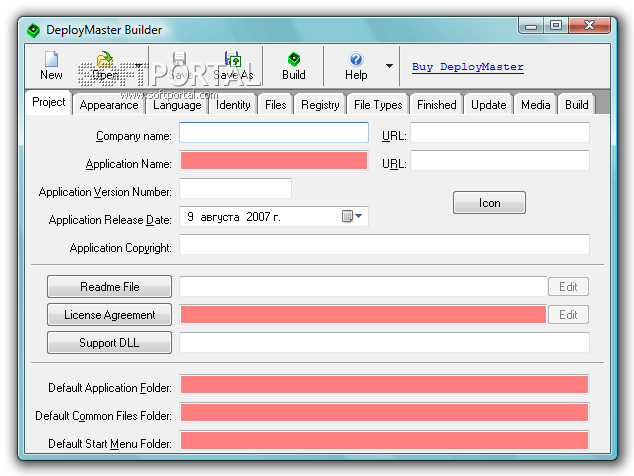
Task: Open the Language tab
Action: point(177,105)
